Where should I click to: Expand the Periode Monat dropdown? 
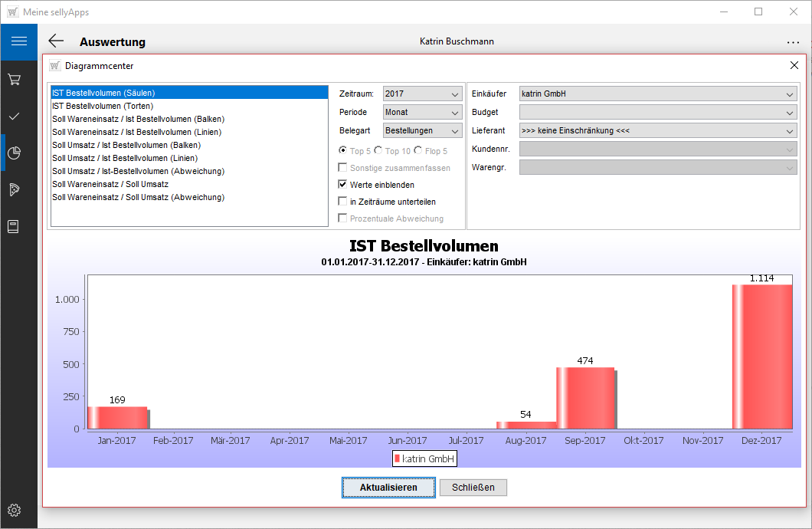click(x=422, y=112)
